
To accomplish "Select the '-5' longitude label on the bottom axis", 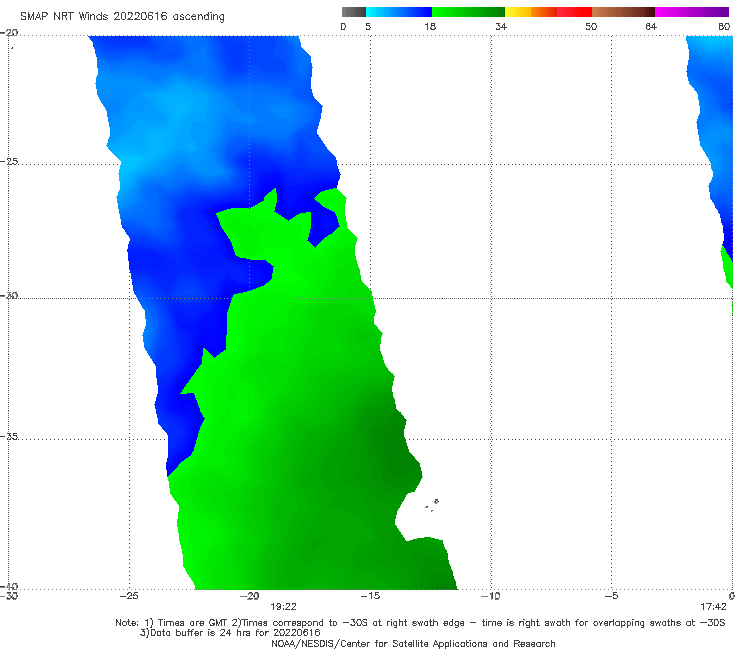I will [611, 596].
